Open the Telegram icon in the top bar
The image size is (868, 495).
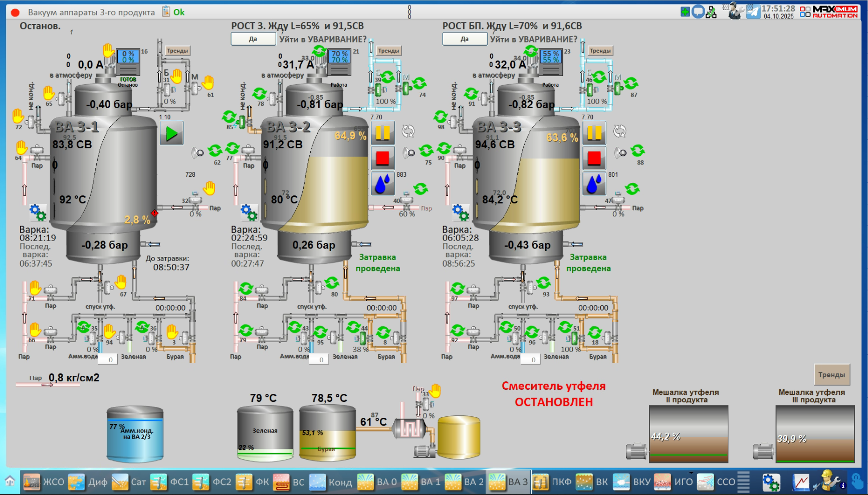coord(753,12)
